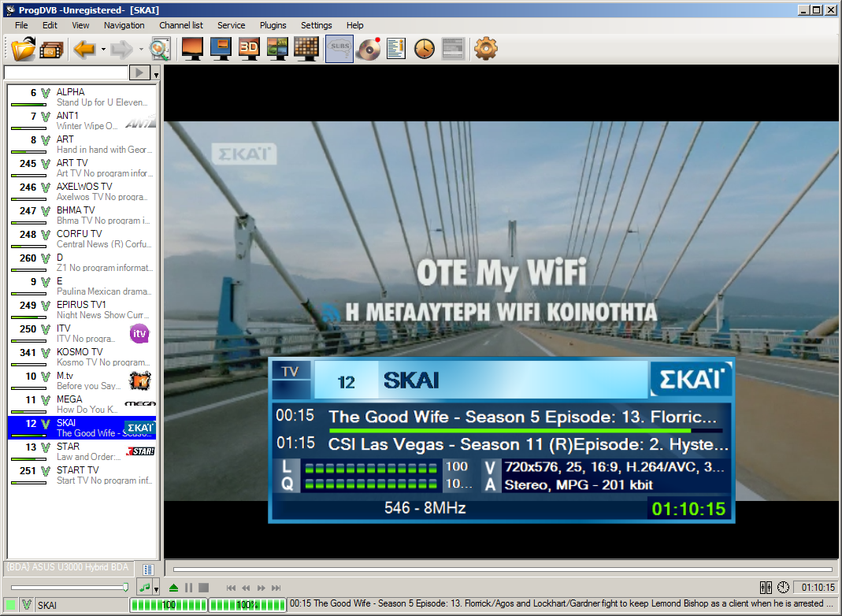This screenshot has height=616, width=842.
Task: Open the back history dropdown arrow
Action: point(103,50)
